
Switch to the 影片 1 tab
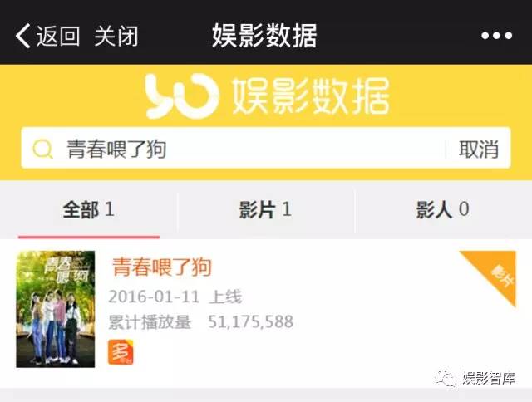pyautogui.click(x=266, y=209)
